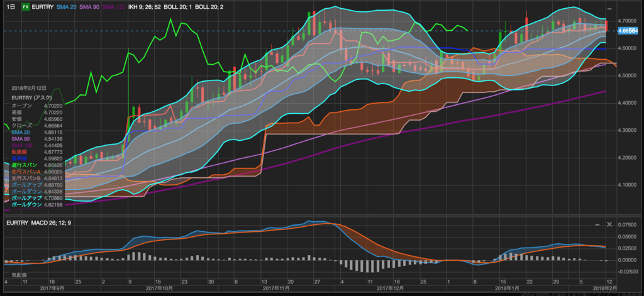Click the 4.70000 price axis label

tap(628, 21)
